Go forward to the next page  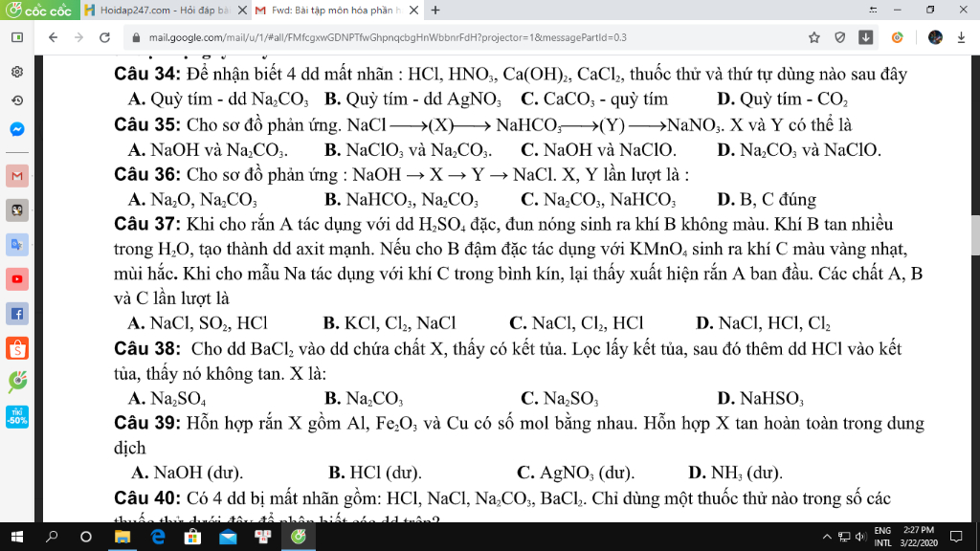pos(78,37)
